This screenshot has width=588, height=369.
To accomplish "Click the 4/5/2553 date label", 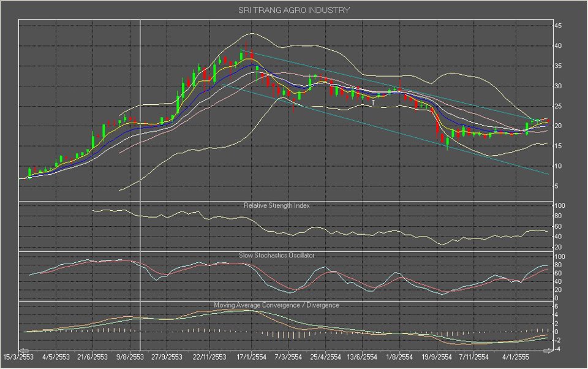I will 56,357.
